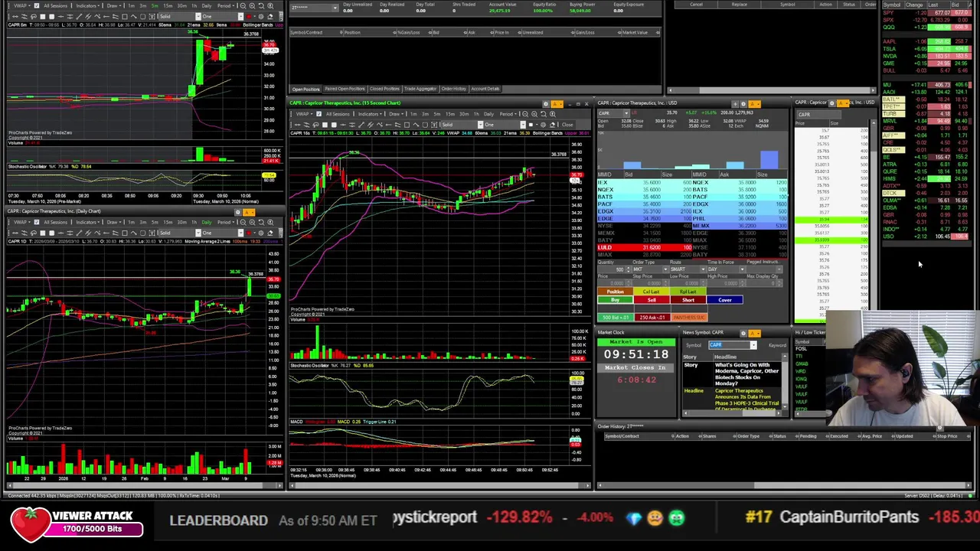The height and width of the screenshot is (551, 980).
Task: Switch top-left chart to 15m period
Action: [168, 6]
